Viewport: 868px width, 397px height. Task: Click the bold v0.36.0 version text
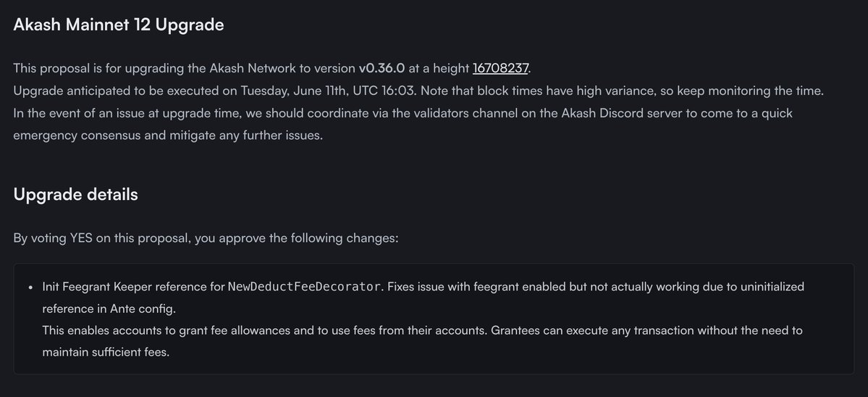[x=382, y=68]
